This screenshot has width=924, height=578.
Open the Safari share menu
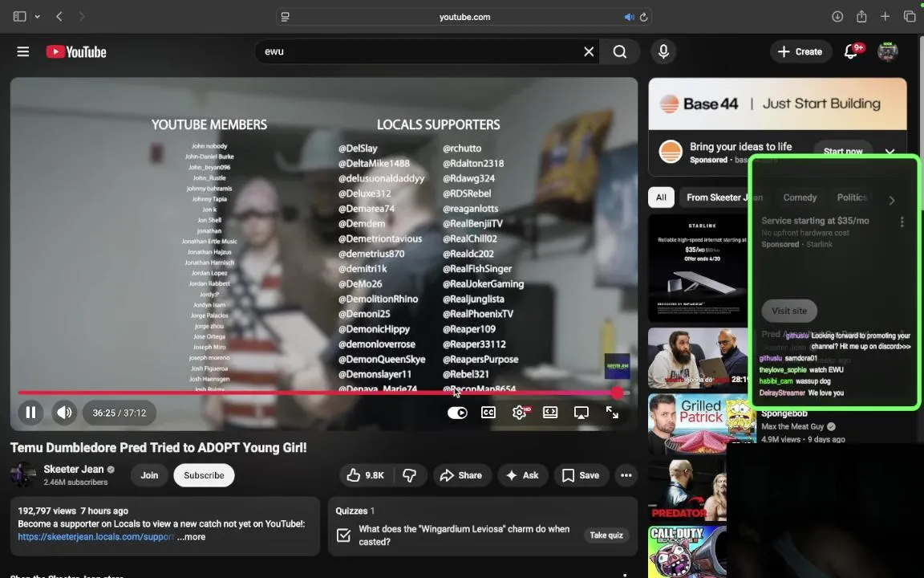click(x=861, y=17)
